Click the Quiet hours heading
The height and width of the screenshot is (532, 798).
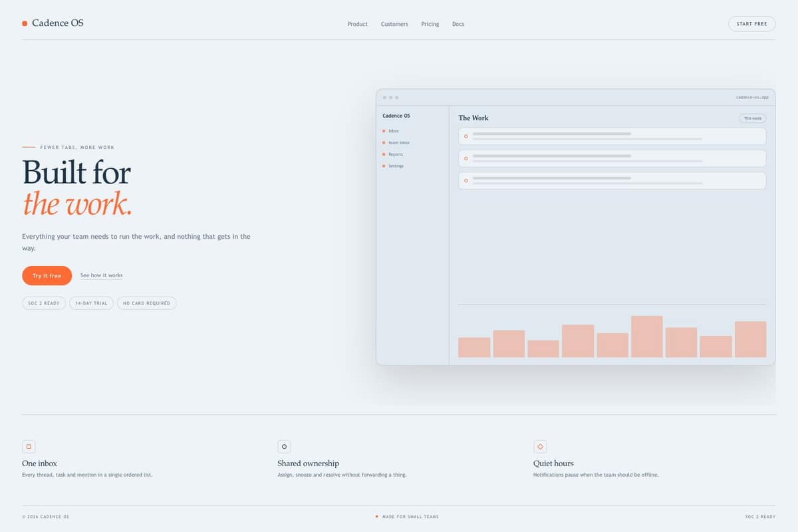(553, 464)
